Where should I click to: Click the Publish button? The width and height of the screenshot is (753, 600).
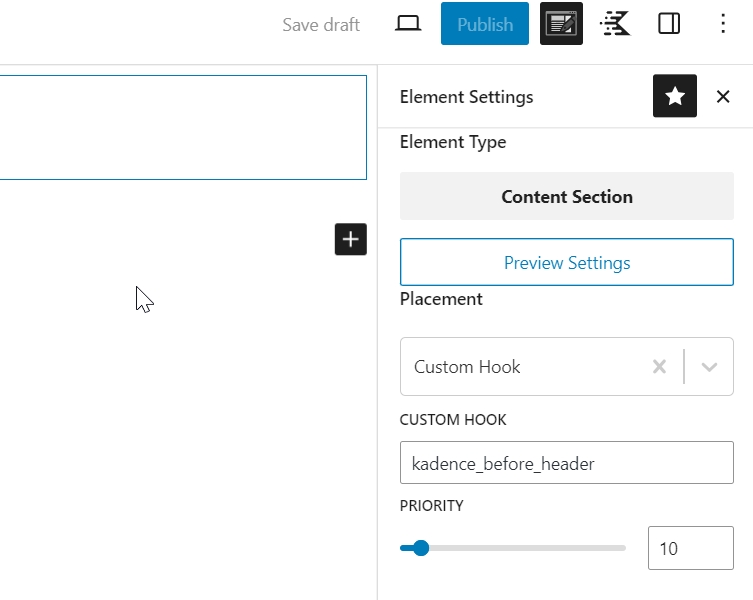[484, 24]
